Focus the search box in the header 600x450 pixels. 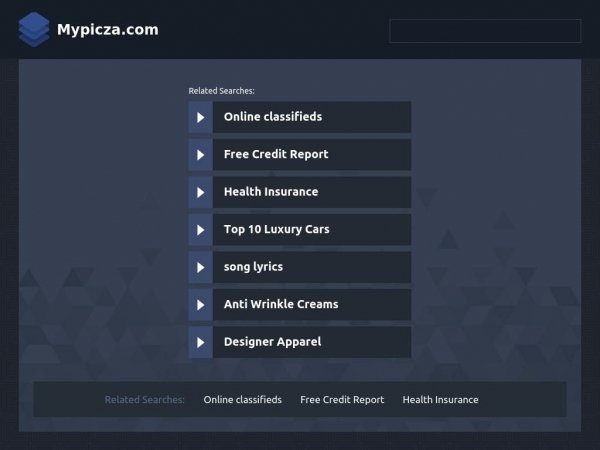484,31
